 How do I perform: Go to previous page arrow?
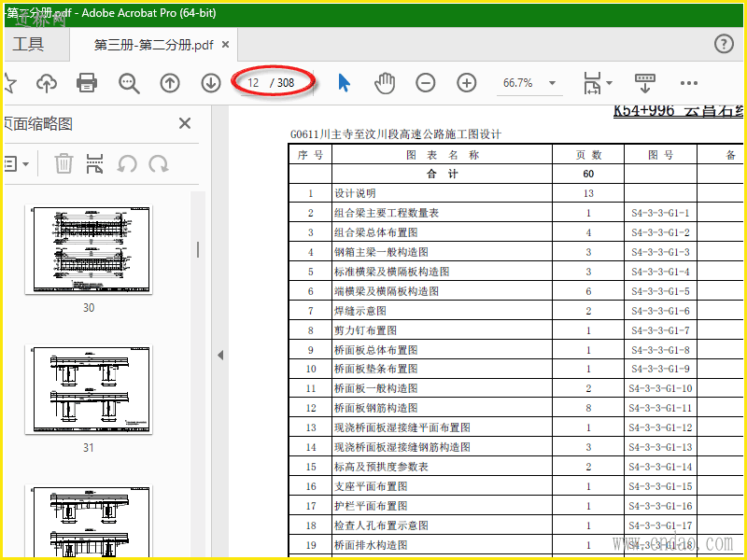(x=170, y=83)
